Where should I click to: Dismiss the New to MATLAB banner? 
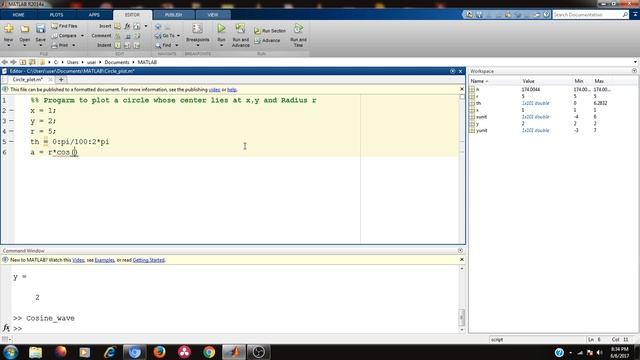(462, 260)
